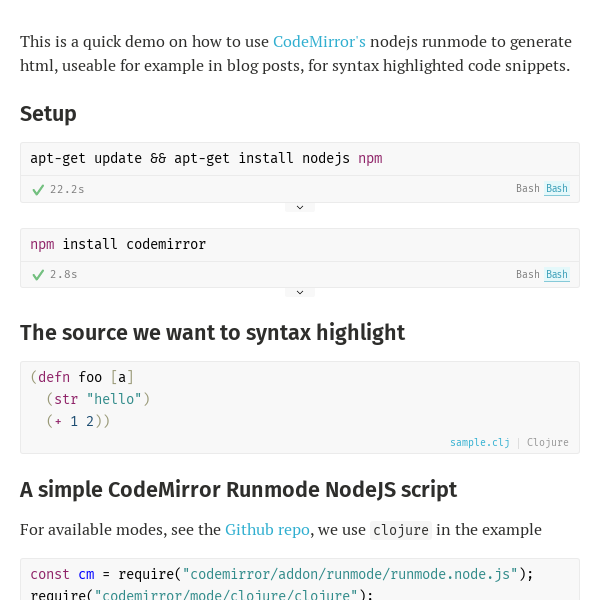Click the inline clojure code word

click(401, 530)
